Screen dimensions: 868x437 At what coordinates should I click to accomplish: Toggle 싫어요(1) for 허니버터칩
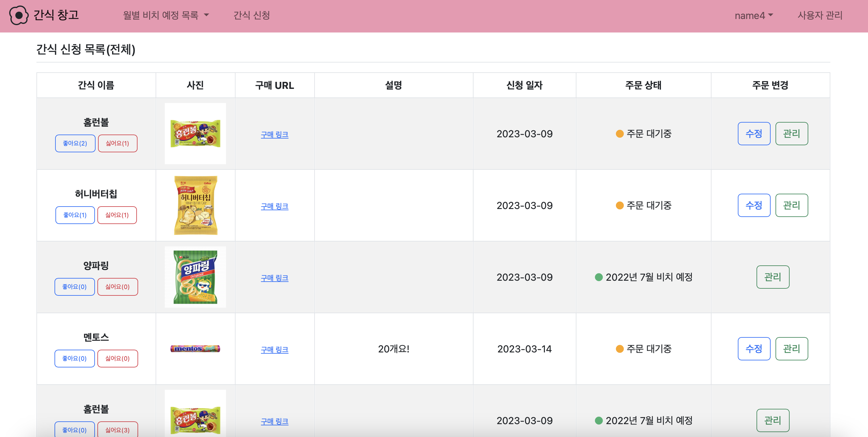(117, 215)
